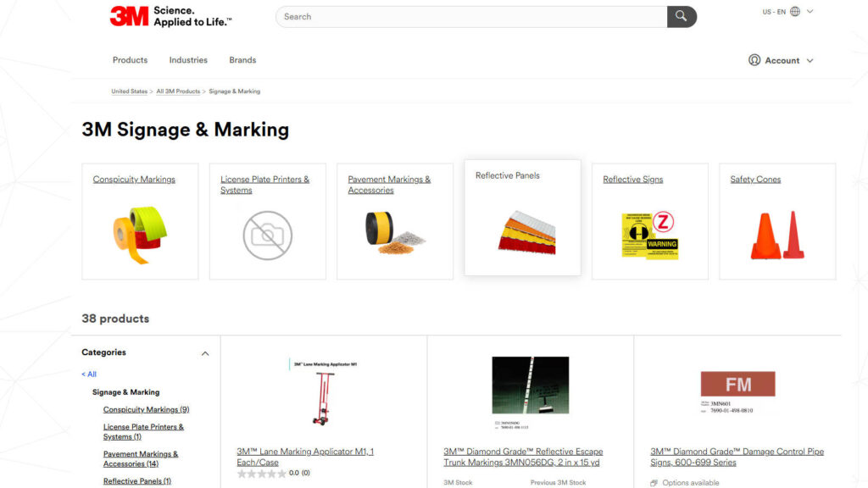Image resolution: width=868 pixels, height=488 pixels.
Task: Open the Reflective Signs category
Action: pos(632,179)
